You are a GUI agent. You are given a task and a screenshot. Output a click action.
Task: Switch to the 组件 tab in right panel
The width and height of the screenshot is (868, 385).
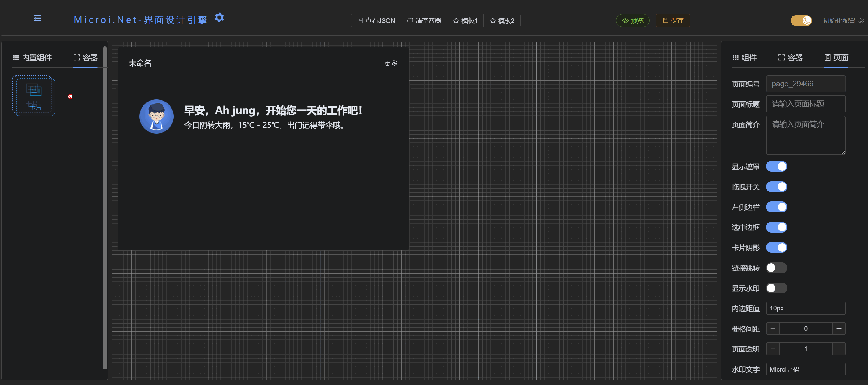[745, 57]
